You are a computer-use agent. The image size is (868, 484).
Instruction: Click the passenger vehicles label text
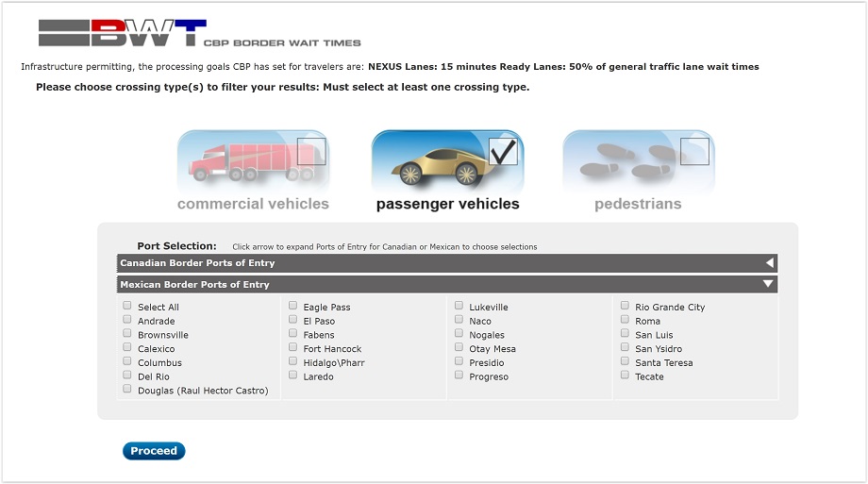(x=447, y=204)
